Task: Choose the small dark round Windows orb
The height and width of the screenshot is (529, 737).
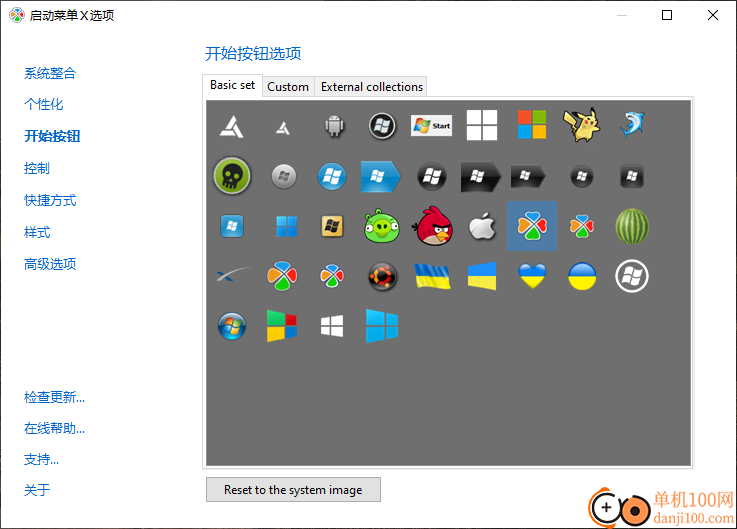Action: tap(582, 176)
